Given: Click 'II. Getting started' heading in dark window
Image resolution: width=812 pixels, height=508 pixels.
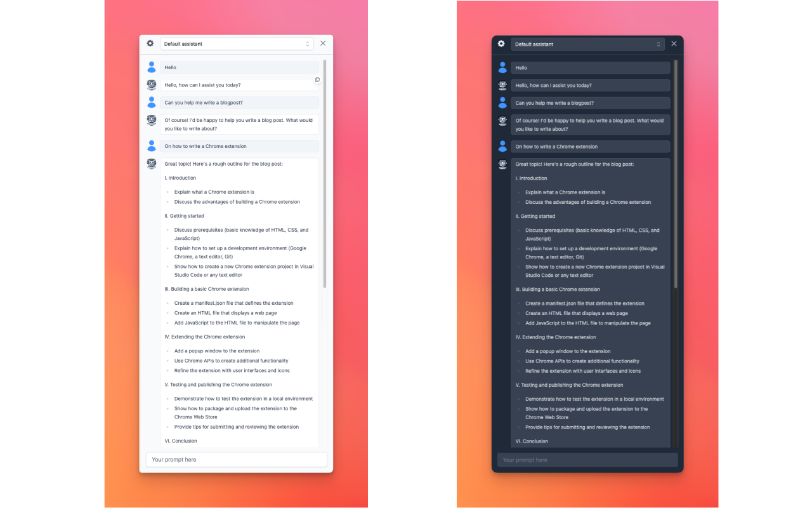Looking at the screenshot, I should (535, 217).
